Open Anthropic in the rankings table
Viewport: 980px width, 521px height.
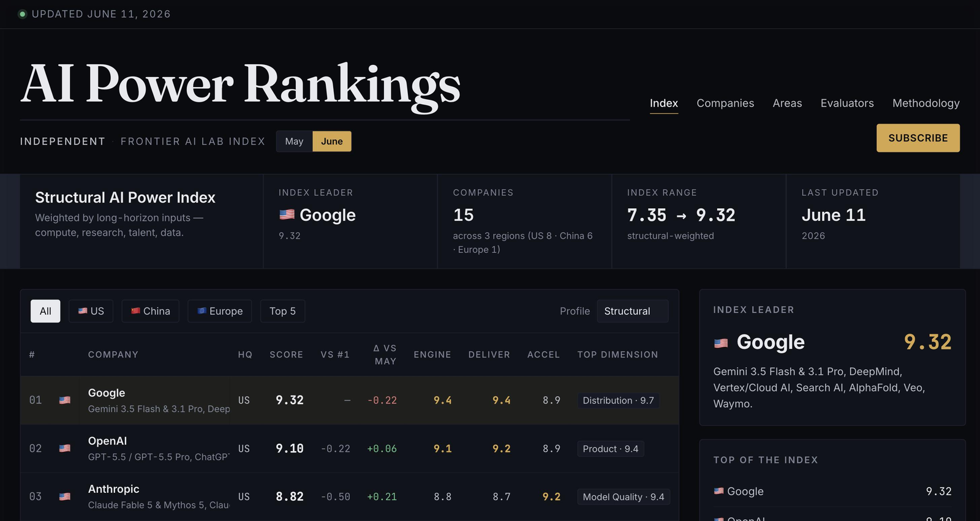pyautogui.click(x=113, y=489)
